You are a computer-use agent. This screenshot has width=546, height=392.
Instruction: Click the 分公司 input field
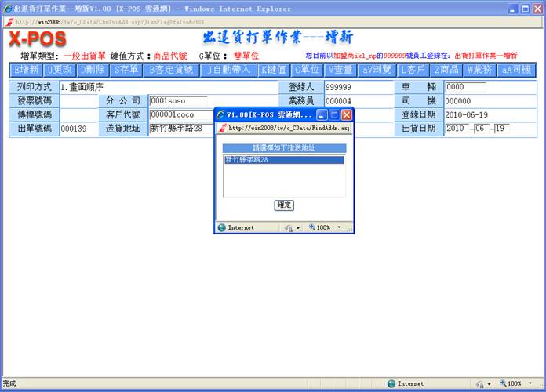(x=178, y=101)
